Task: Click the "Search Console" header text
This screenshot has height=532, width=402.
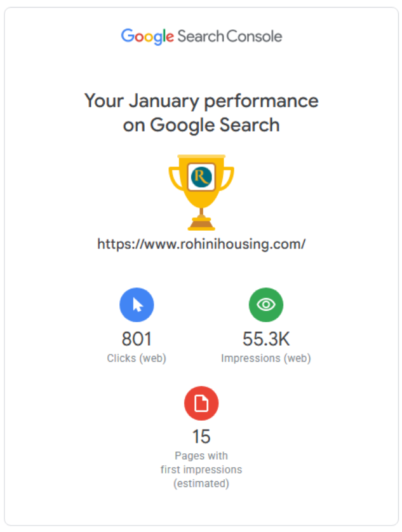Action: 229,36
